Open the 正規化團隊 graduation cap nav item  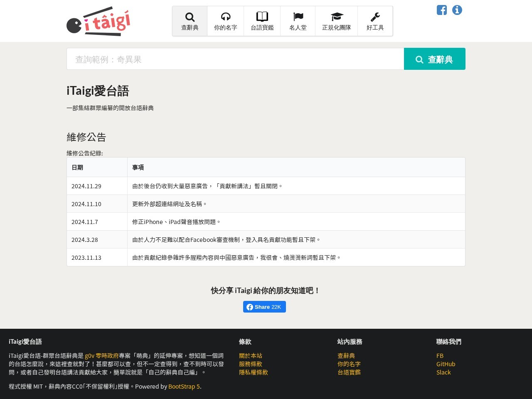[x=337, y=21]
